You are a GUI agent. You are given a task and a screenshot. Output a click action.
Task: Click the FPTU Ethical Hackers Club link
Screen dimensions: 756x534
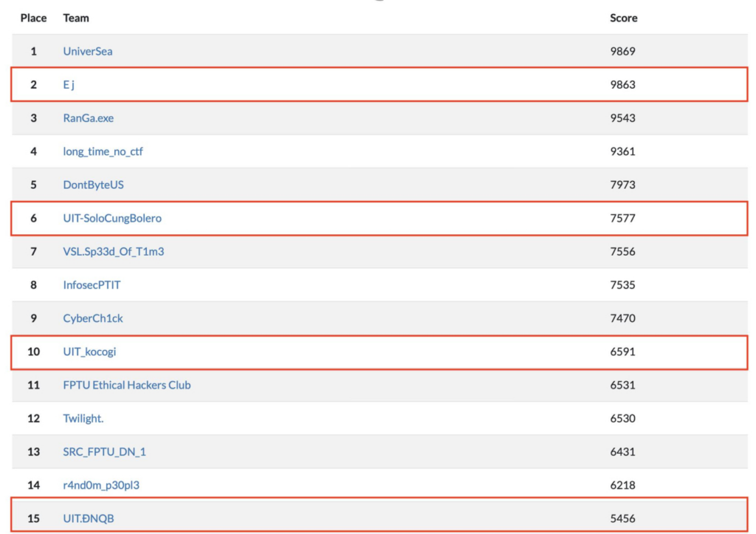[127, 385]
